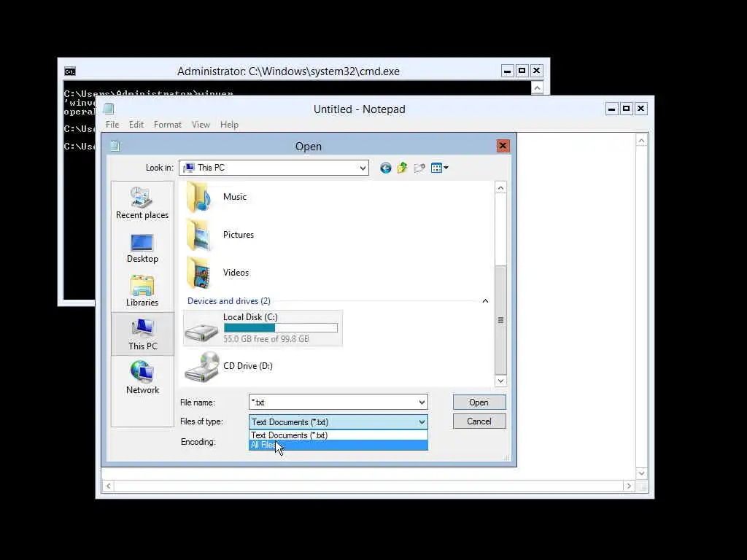Select Libraries in the places sidebar

point(142,291)
